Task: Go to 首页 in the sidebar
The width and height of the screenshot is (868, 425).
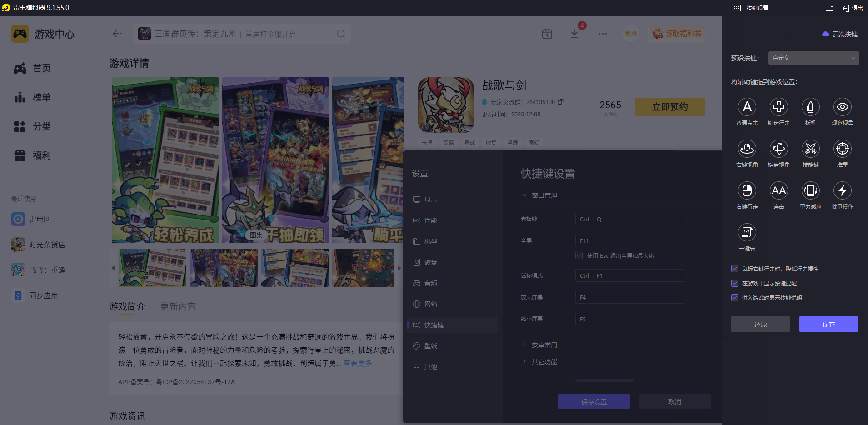Action: pos(32,68)
